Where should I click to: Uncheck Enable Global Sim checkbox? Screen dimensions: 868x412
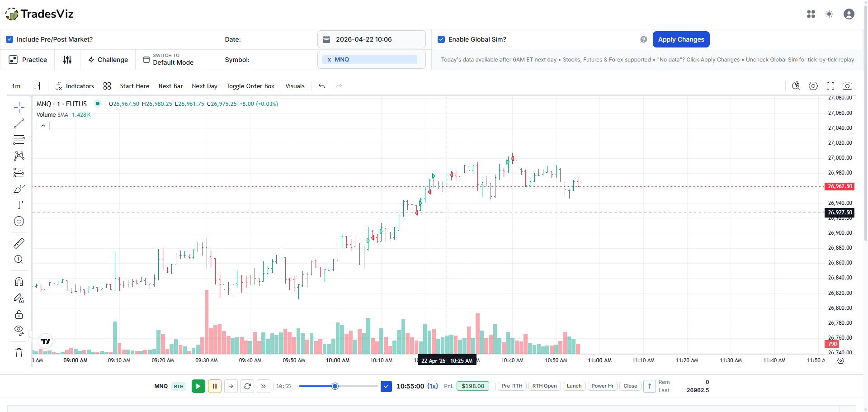point(441,39)
